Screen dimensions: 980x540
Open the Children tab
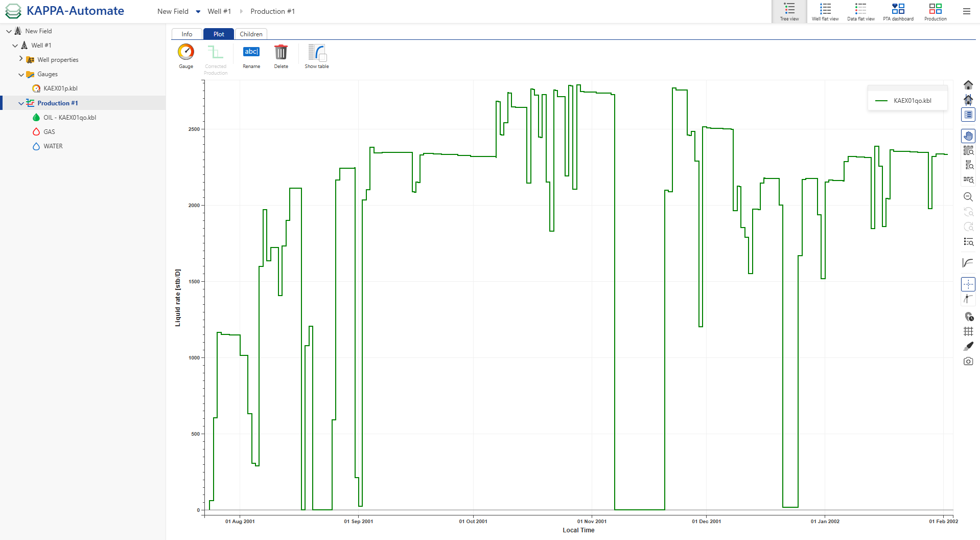[x=251, y=34]
